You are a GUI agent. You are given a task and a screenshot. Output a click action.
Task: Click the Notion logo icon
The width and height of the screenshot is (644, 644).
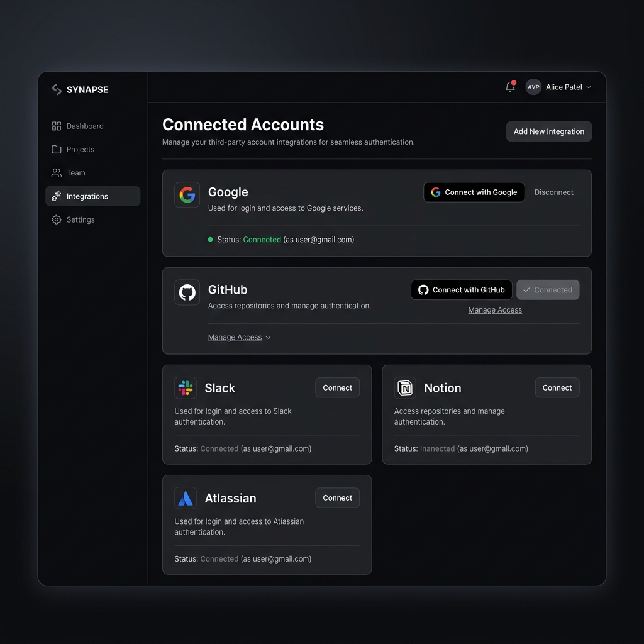pyautogui.click(x=405, y=387)
